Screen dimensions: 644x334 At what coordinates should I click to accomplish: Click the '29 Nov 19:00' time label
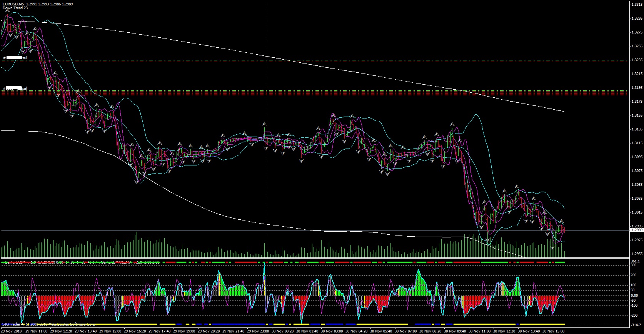(184, 331)
